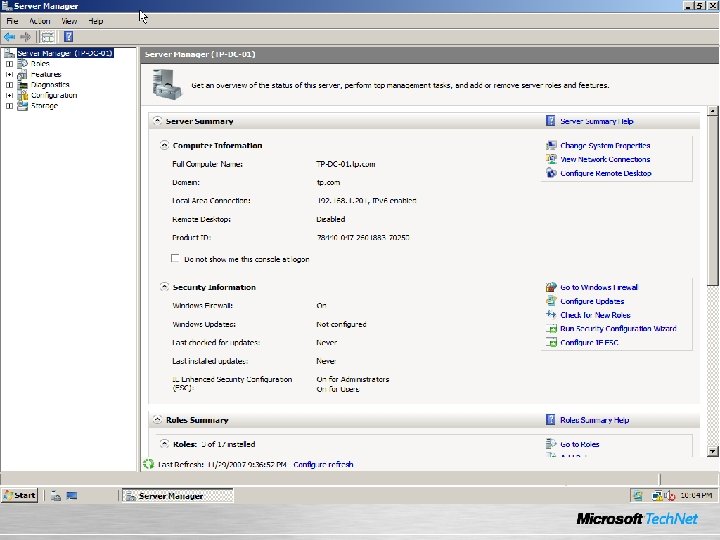Image resolution: width=720 pixels, height=540 pixels.
Task: Open the View Network Connections link
Action: [605, 159]
